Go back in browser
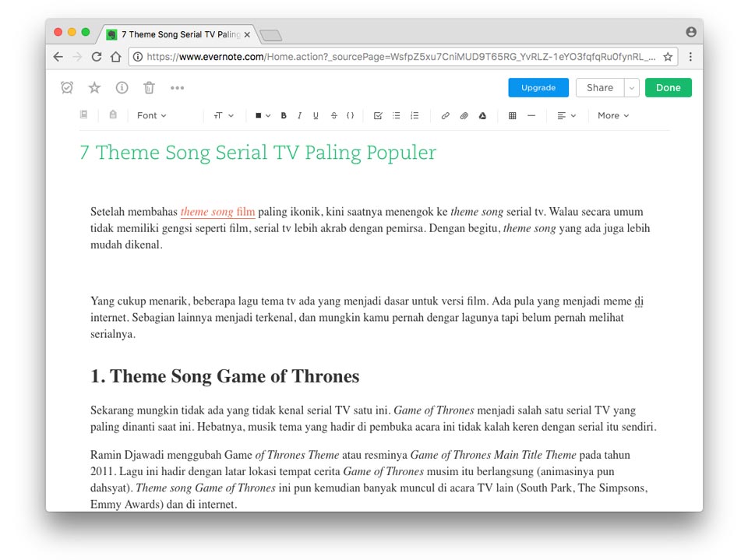Image resolution: width=748 pixels, height=560 pixels. [58, 57]
